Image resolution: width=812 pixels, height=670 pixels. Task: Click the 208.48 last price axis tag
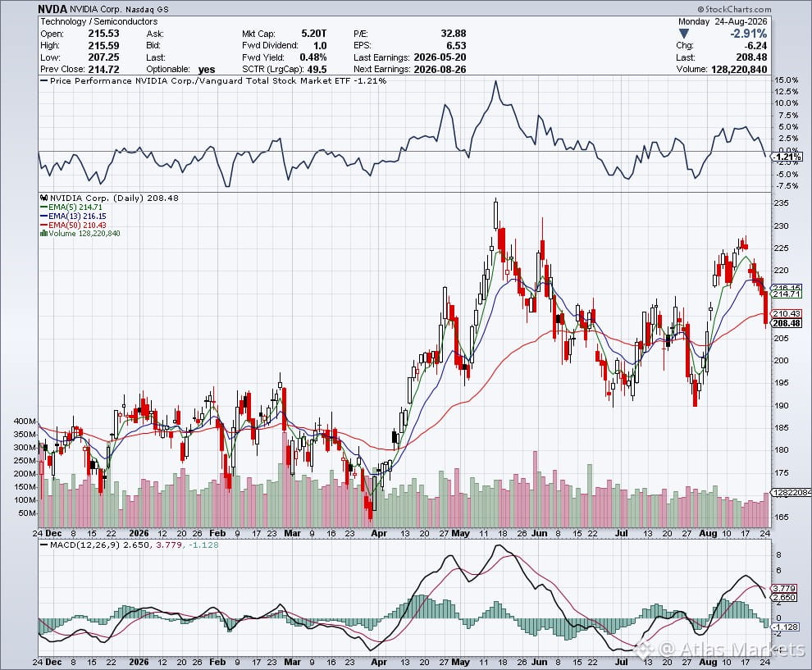coord(787,323)
